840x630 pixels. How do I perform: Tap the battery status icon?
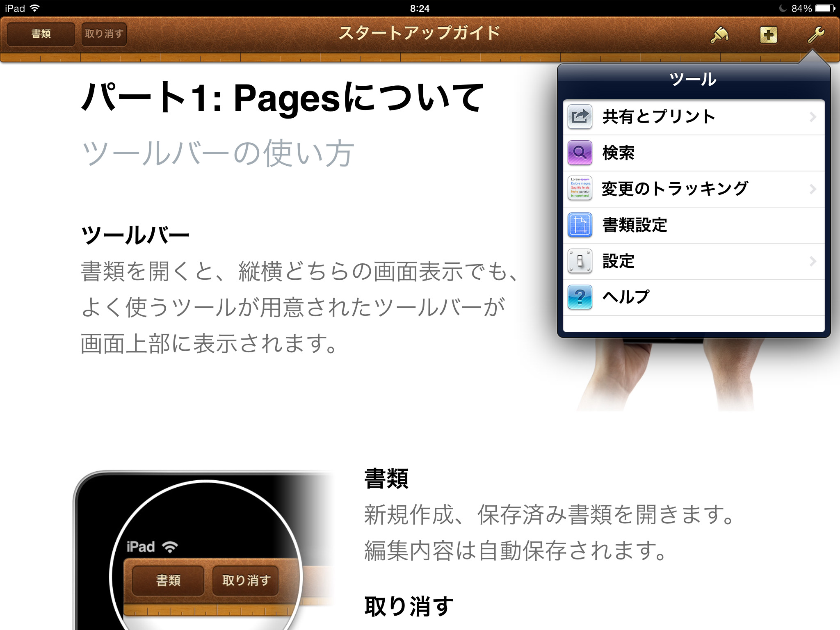825,8
